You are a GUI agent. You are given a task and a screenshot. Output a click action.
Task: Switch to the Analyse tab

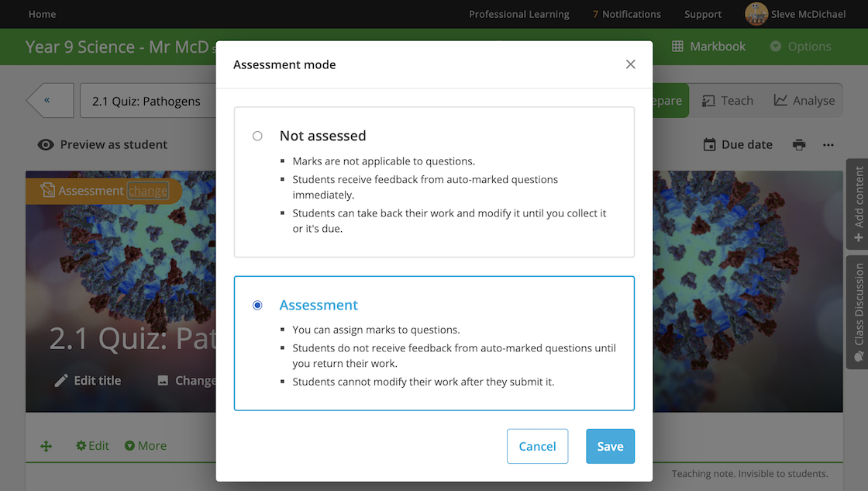click(x=804, y=100)
